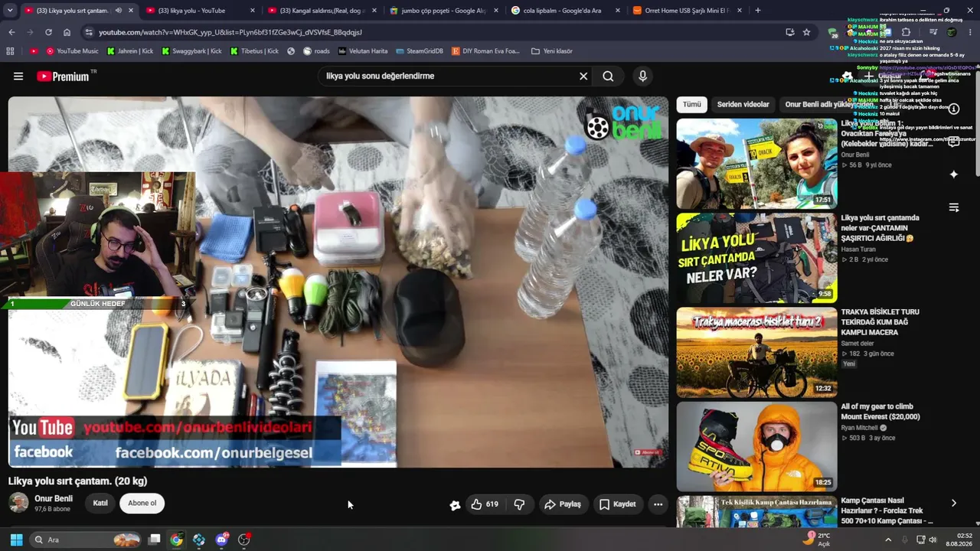The height and width of the screenshot is (551, 980).
Task: Open the more actions three-dot menu
Action: tap(658, 504)
